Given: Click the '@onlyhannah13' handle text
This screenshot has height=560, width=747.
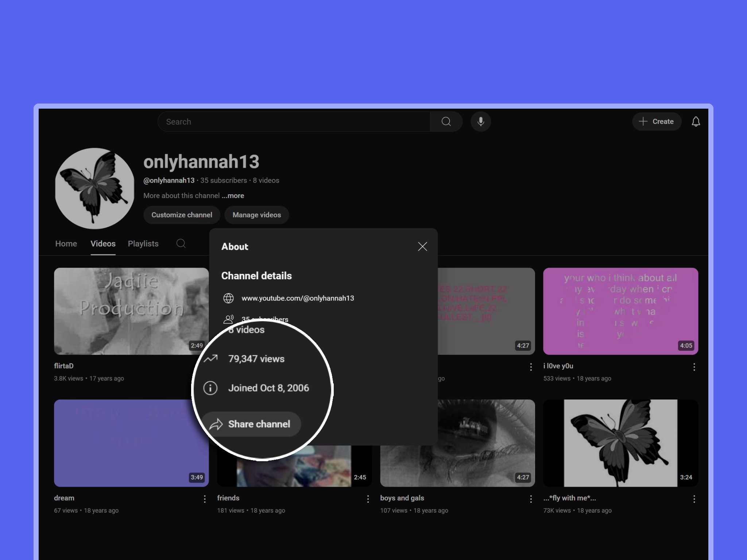Looking at the screenshot, I should [x=169, y=180].
